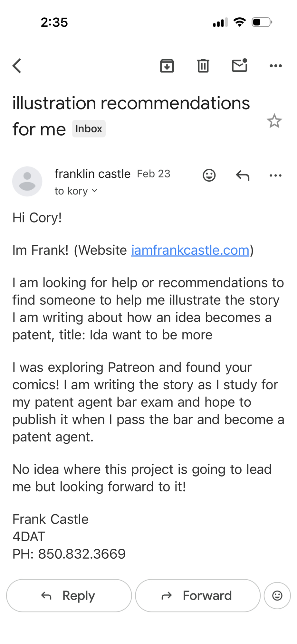The height and width of the screenshot is (644, 297).
Task: Open message options three-dot menu
Action: [x=275, y=175]
